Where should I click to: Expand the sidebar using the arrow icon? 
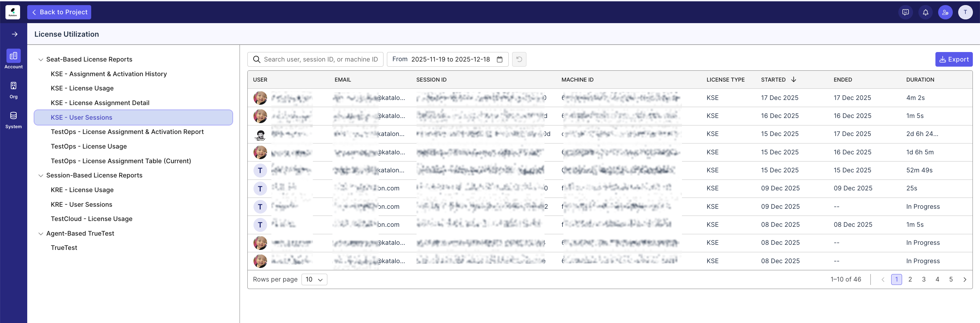pos(14,34)
